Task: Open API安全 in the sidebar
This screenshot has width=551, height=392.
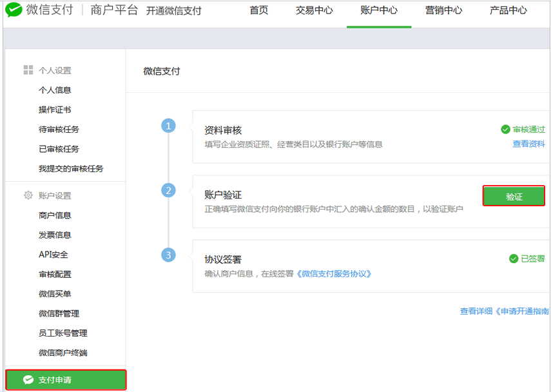Action: [x=53, y=255]
